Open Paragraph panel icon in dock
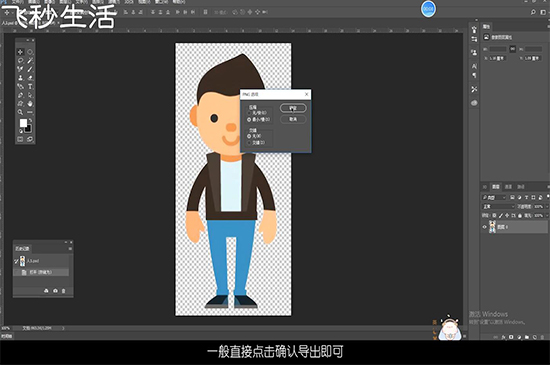Viewport: 550px width, 365px height. (x=474, y=75)
